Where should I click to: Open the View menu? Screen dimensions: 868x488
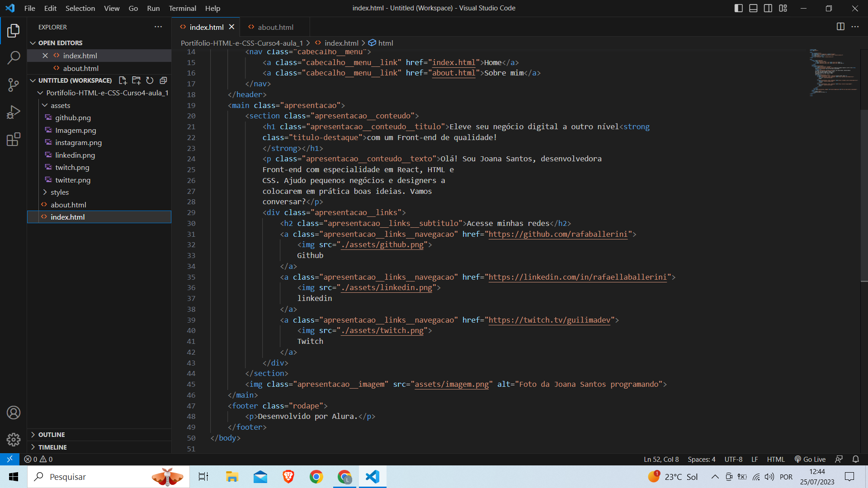[112, 8]
